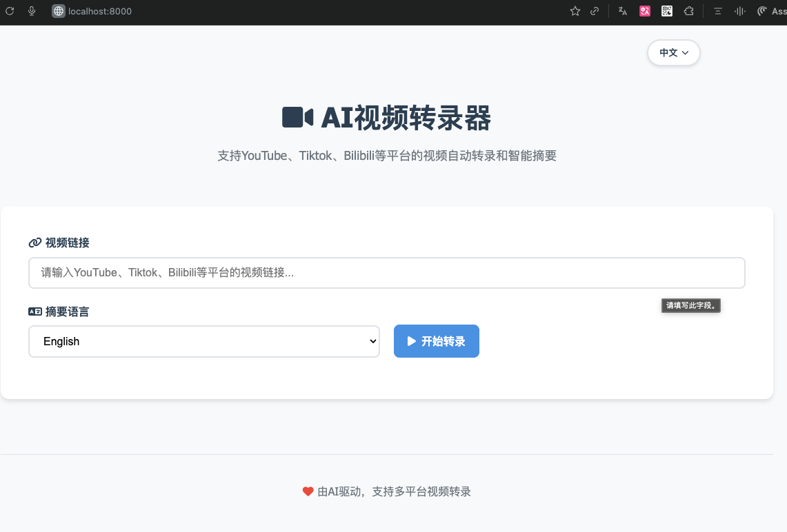Click the pink translator extension icon
787x532 pixels.
(644, 11)
